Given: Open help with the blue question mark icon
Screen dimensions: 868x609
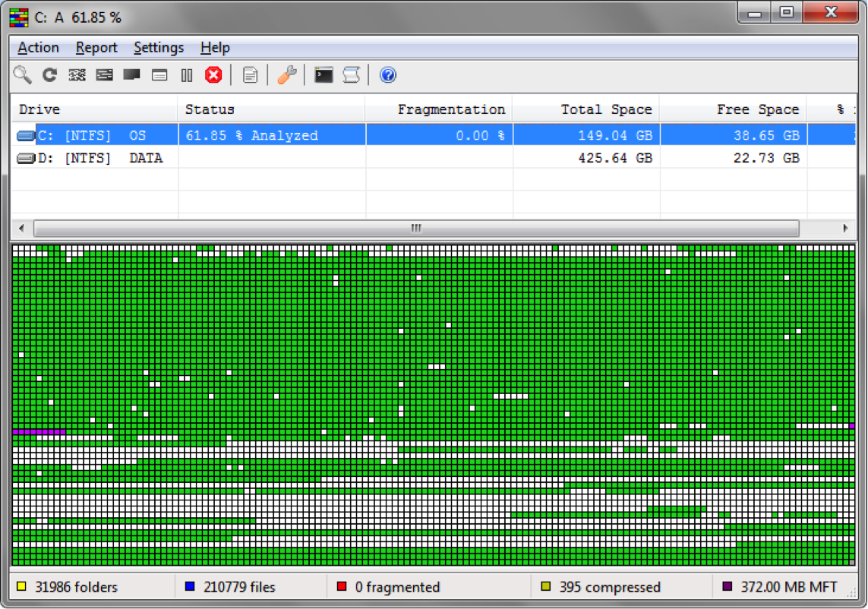Looking at the screenshot, I should (x=387, y=74).
